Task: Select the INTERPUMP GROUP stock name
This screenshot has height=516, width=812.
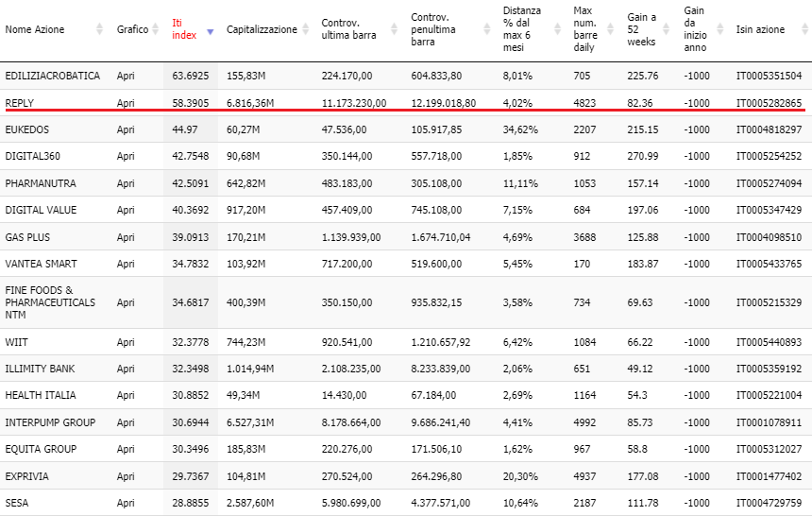Action: [50, 422]
